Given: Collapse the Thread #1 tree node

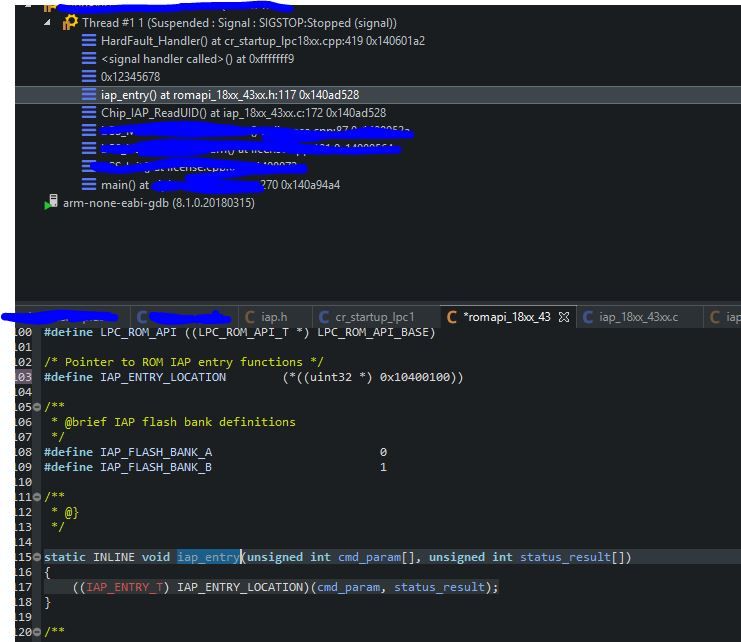Looking at the screenshot, I should pyautogui.click(x=47, y=22).
